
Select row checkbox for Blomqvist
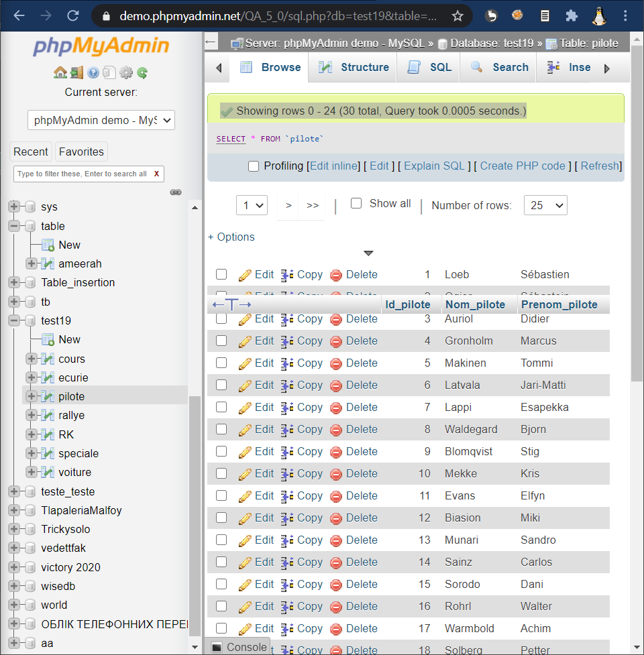pyautogui.click(x=221, y=452)
